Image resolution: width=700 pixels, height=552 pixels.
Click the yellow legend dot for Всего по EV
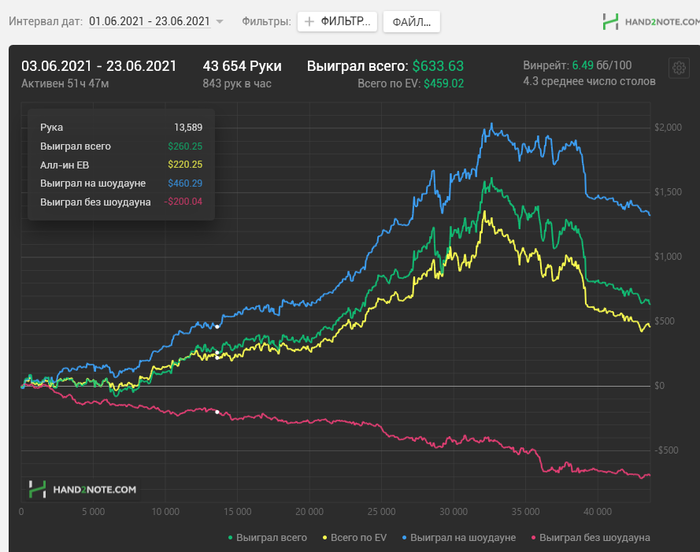[325, 538]
